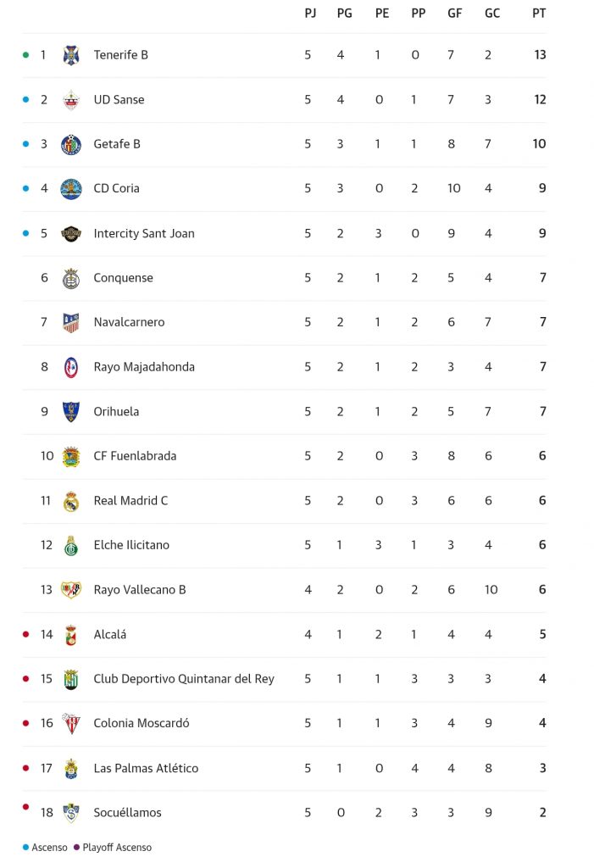
Task: Click the Playoff Ascenso legend entry
Action: (117, 848)
